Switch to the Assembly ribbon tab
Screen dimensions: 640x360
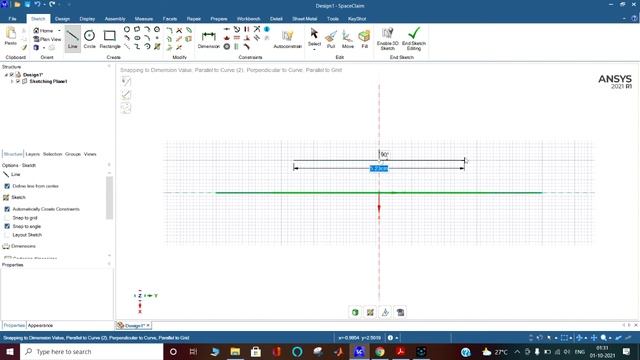[x=115, y=19]
